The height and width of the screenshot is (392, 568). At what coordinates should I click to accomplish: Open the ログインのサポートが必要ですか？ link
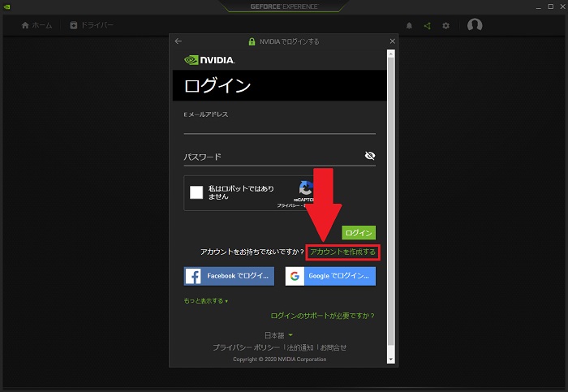[x=322, y=316]
